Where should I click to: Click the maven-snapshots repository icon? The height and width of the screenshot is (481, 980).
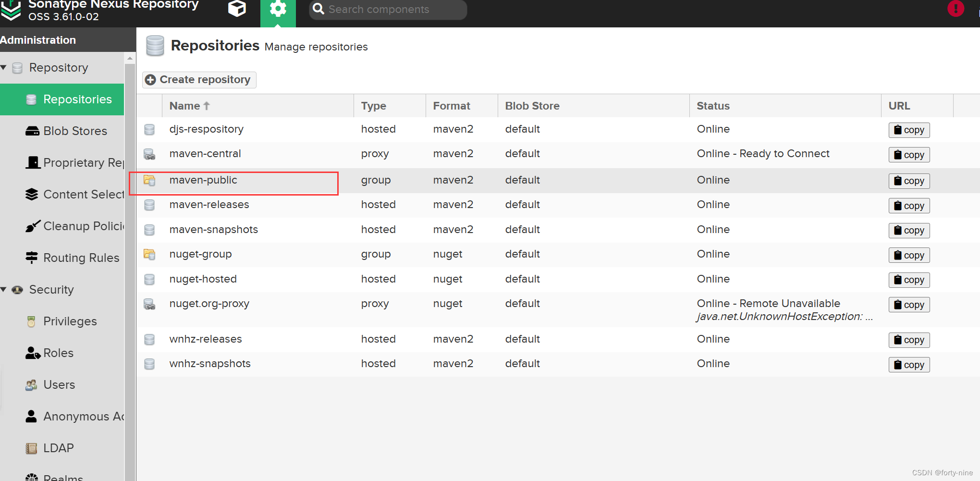click(x=149, y=230)
